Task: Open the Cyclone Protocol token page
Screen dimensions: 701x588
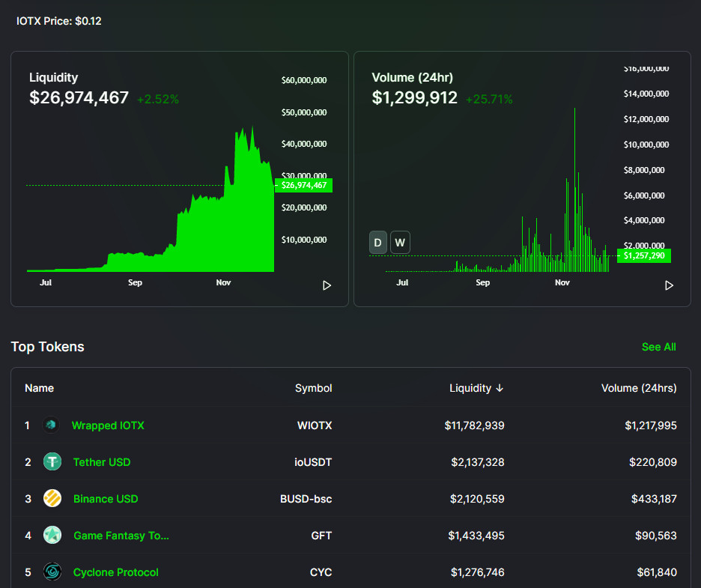Action: 116,572
